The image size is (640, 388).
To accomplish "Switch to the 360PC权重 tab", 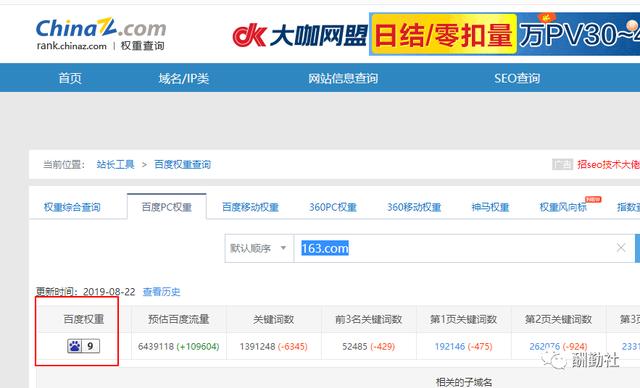I will click(x=333, y=207).
